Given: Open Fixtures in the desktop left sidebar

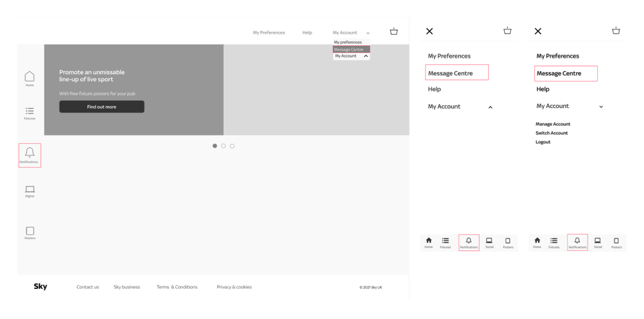Looking at the screenshot, I should coord(29,113).
